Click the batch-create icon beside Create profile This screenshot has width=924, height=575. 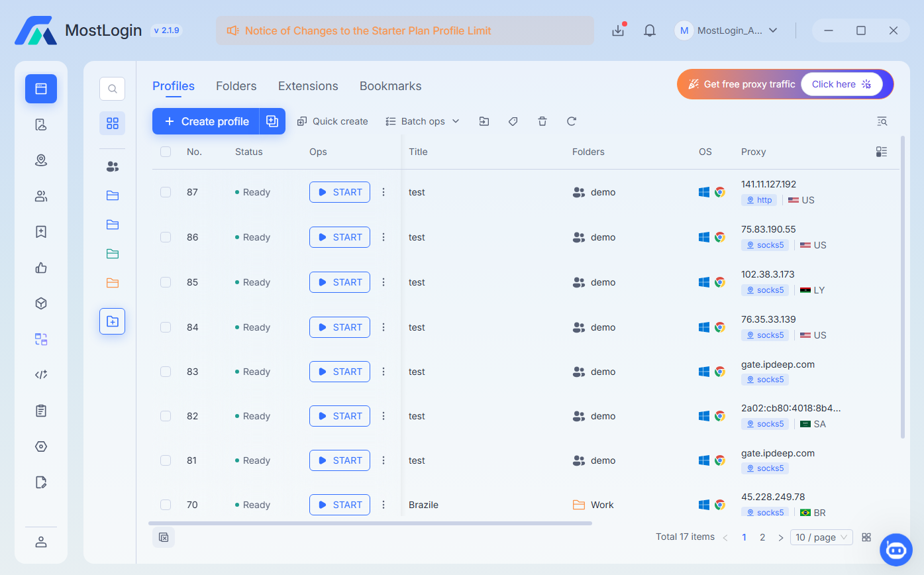click(x=272, y=121)
